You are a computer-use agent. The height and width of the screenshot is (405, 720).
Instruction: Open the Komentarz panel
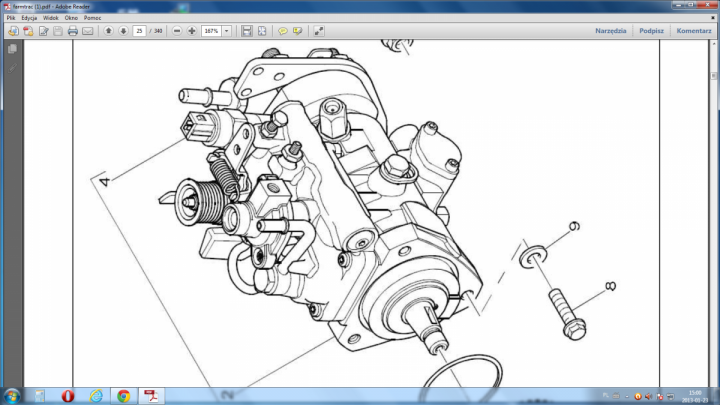(693, 31)
